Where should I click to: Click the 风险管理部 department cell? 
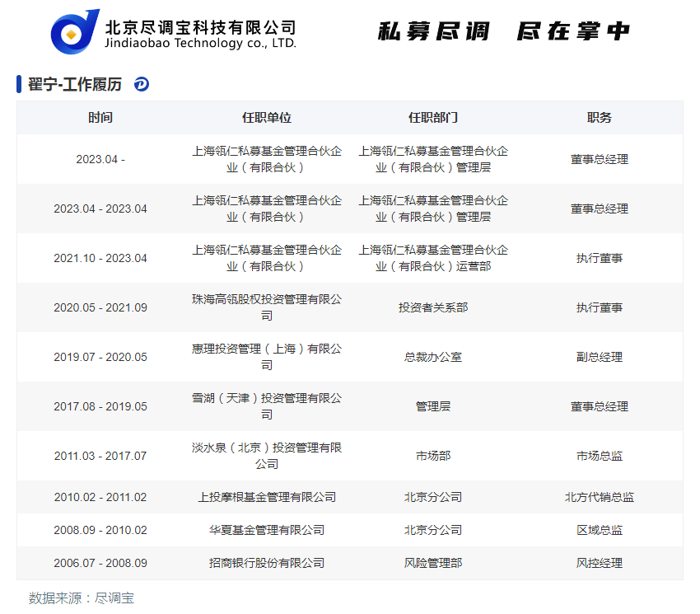433,563
